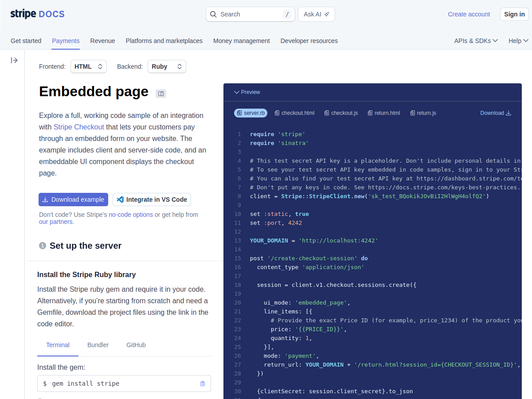Screen dimensions: 532x399
Task: Open the Help dropdown
Action: 518,40
